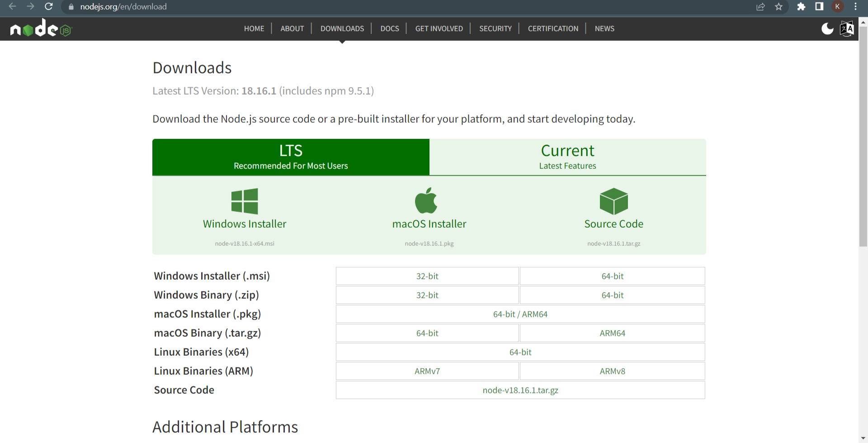This screenshot has width=868, height=443.
Task: Click the address bar URL
Action: pos(123,7)
